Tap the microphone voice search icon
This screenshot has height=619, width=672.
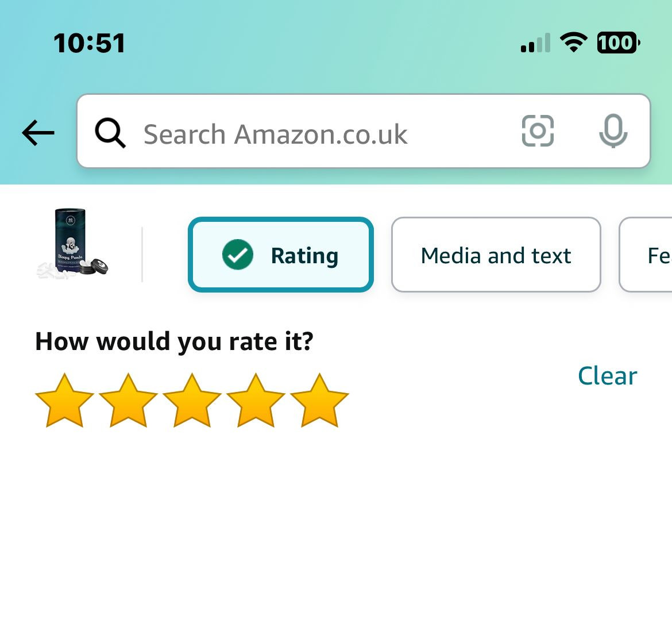(613, 131)
